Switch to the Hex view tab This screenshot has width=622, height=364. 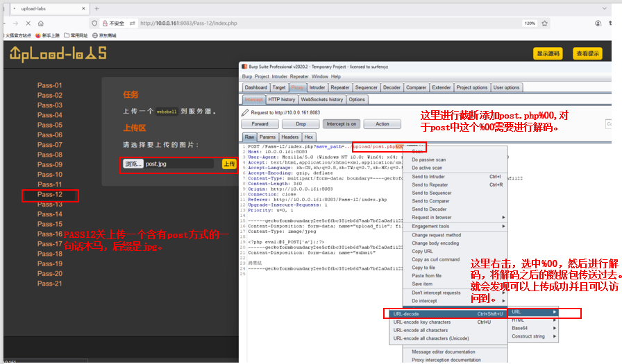pyautogui.click(x=309, y=137)
